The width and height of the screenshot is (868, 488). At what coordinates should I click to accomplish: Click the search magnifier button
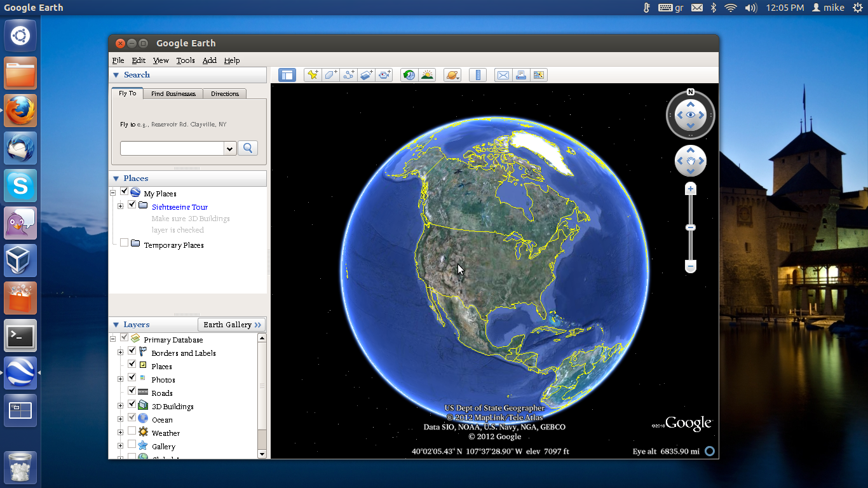(248, 148)
